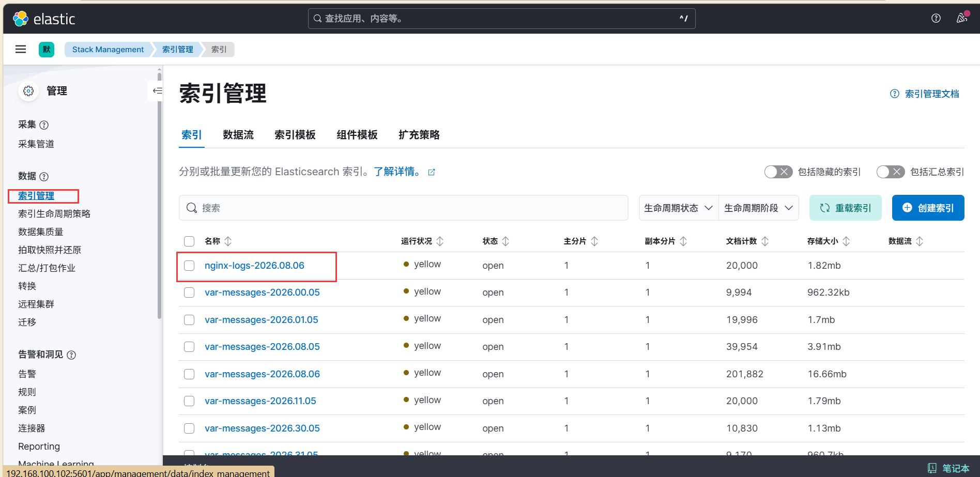Switch to the 组件模板 tab
980x477 pixels.
[357, 135]
